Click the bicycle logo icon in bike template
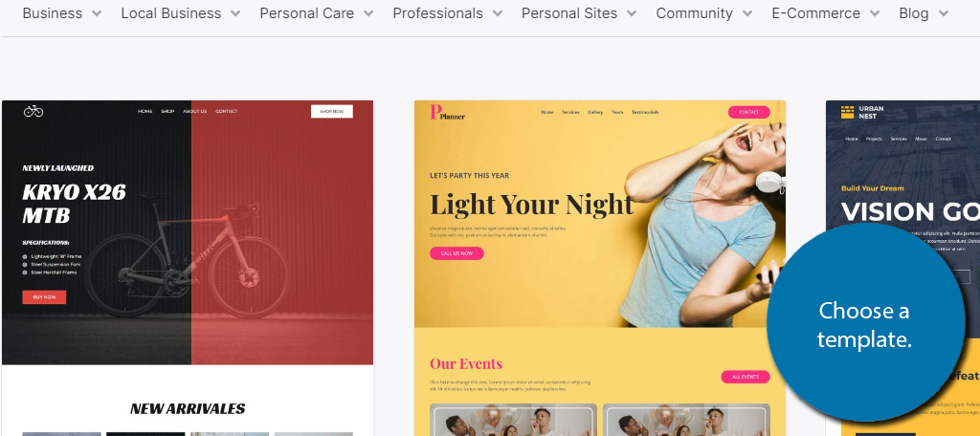This screenshot has width=980, height=436. pyautogui.click(x=33, y=111)
